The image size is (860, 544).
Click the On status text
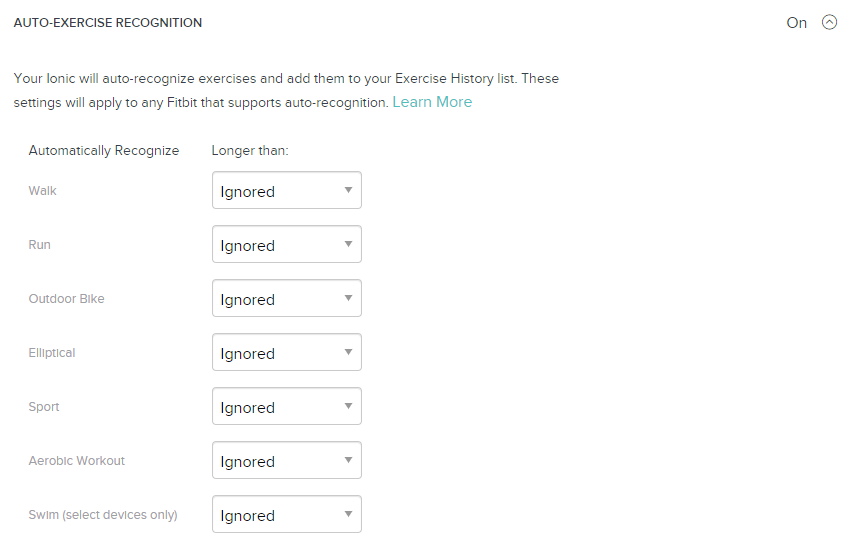pyautogui.click(x=796, y=23)
